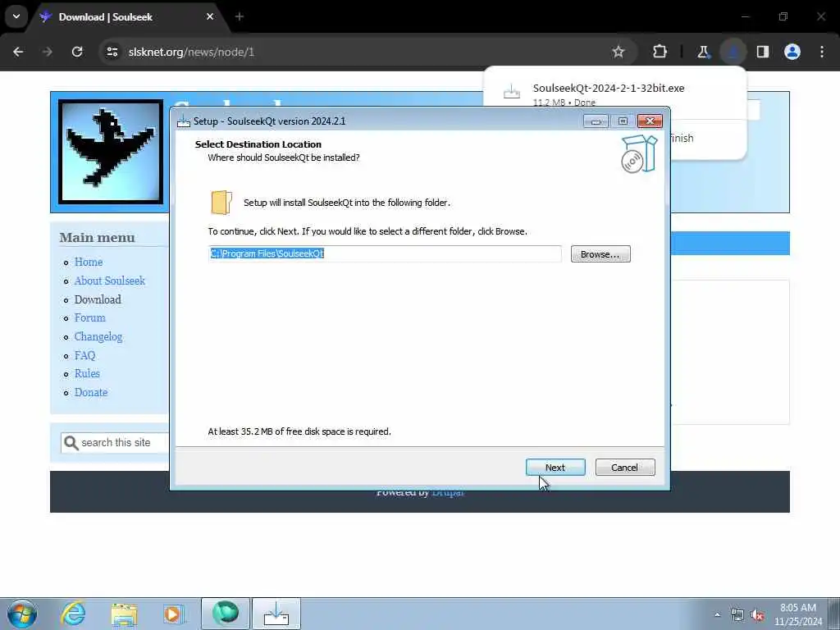The image size is (840, 630).
Task: Go back in Chrome browser
Action: (x=18, y=52)
